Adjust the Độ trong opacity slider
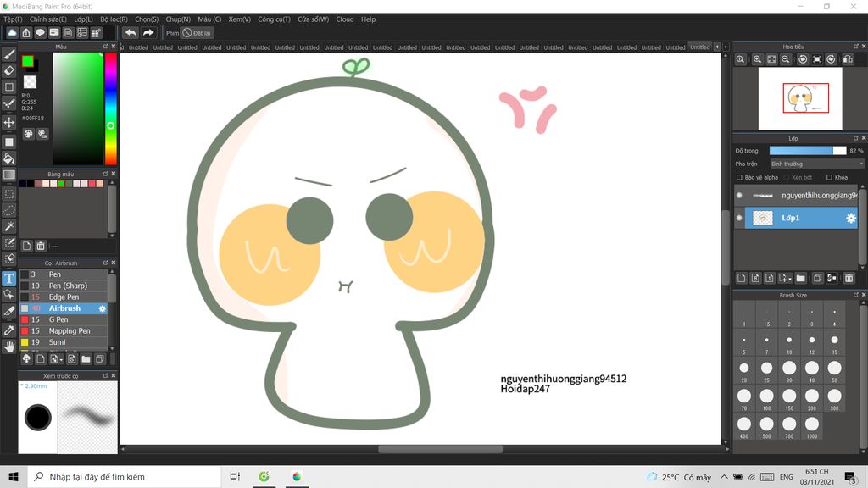Viewport: 868px width, 488px height. click(808, 151)
